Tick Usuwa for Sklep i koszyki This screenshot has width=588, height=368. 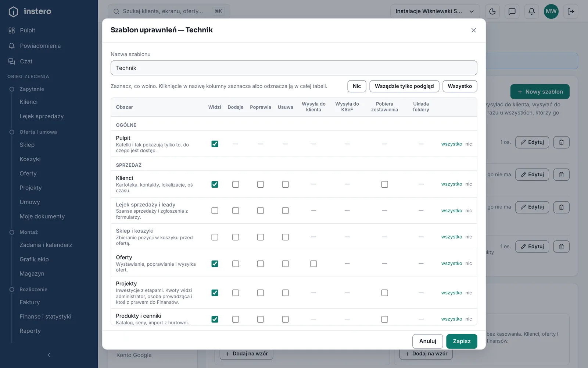point(285,237)
